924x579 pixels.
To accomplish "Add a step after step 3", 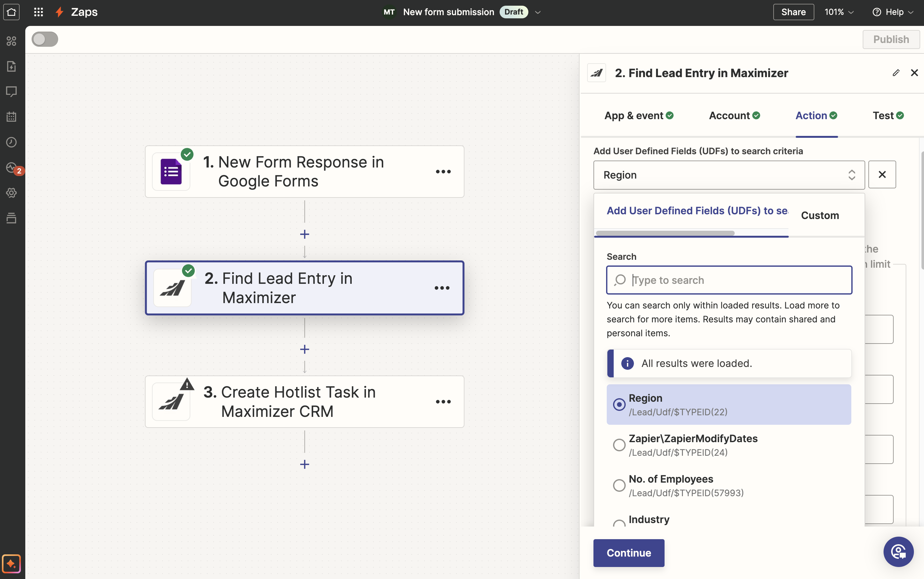I will point(305,465).
